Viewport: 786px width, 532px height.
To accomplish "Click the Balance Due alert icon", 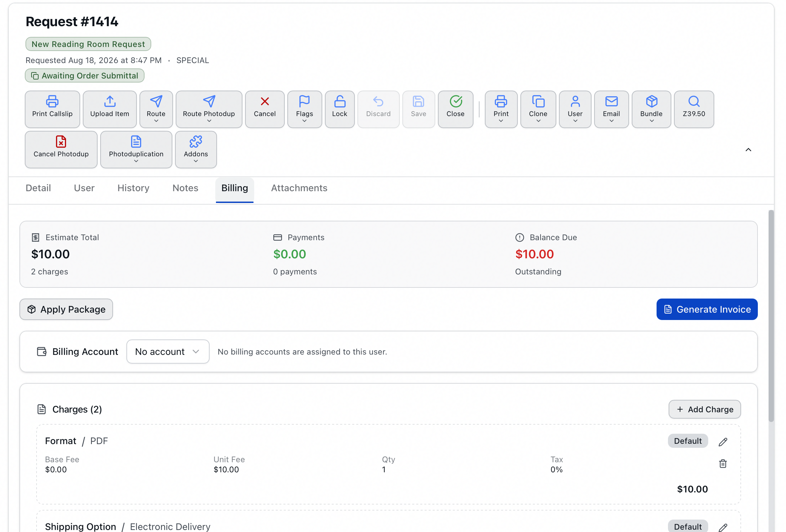I will (x=519, y=237).
